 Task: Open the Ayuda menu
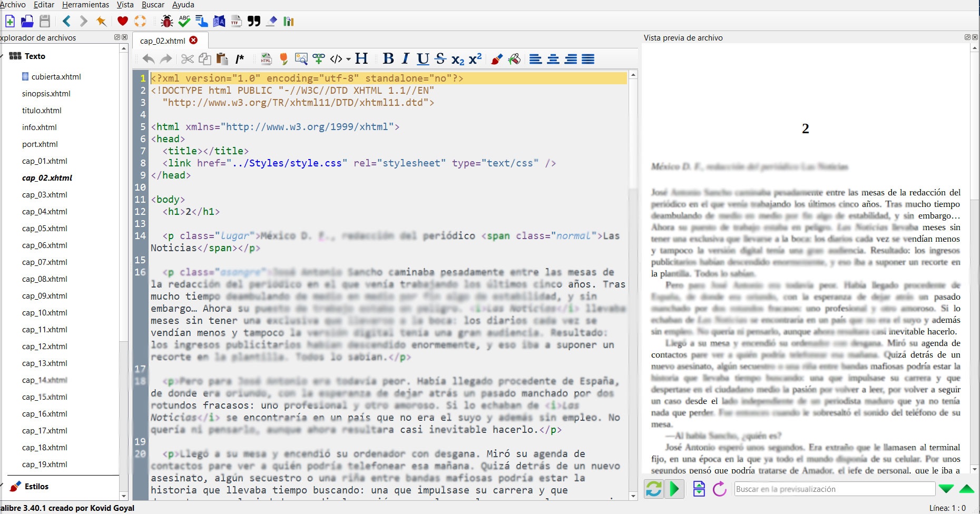(183, 5)
